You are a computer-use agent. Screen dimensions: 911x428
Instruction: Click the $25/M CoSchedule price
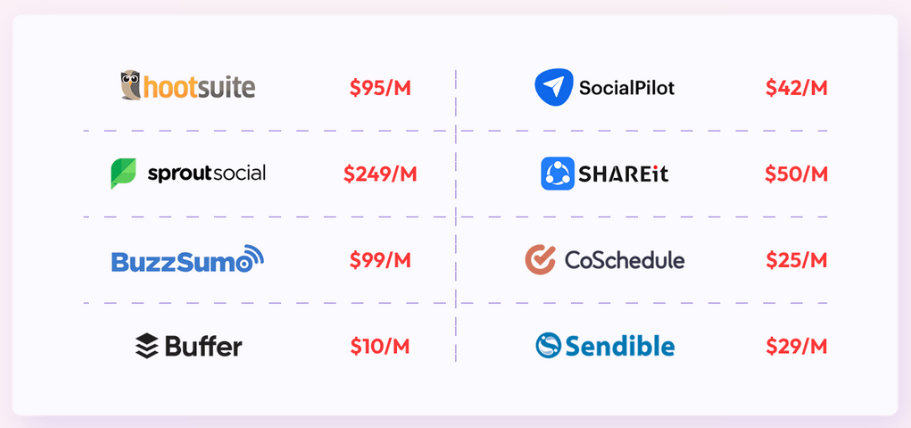click(x=796, y=260)
